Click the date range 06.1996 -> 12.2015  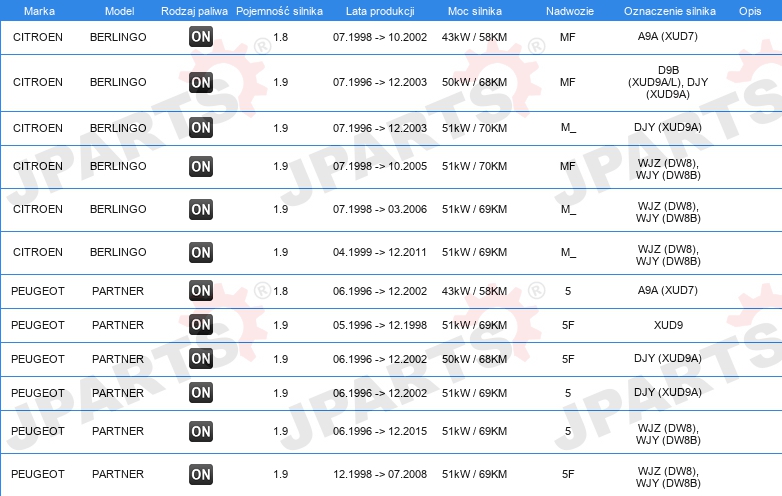[x=380, y=431]
